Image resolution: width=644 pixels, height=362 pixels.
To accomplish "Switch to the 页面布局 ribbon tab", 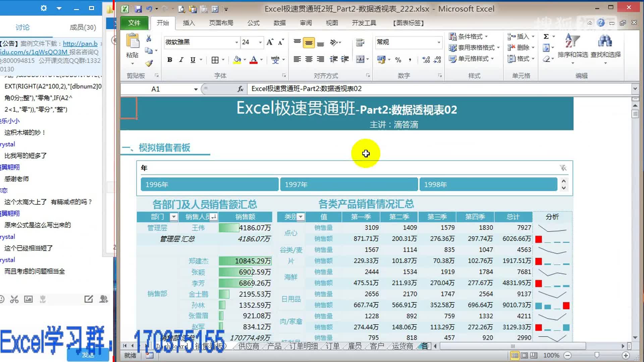I will [221, 23].
